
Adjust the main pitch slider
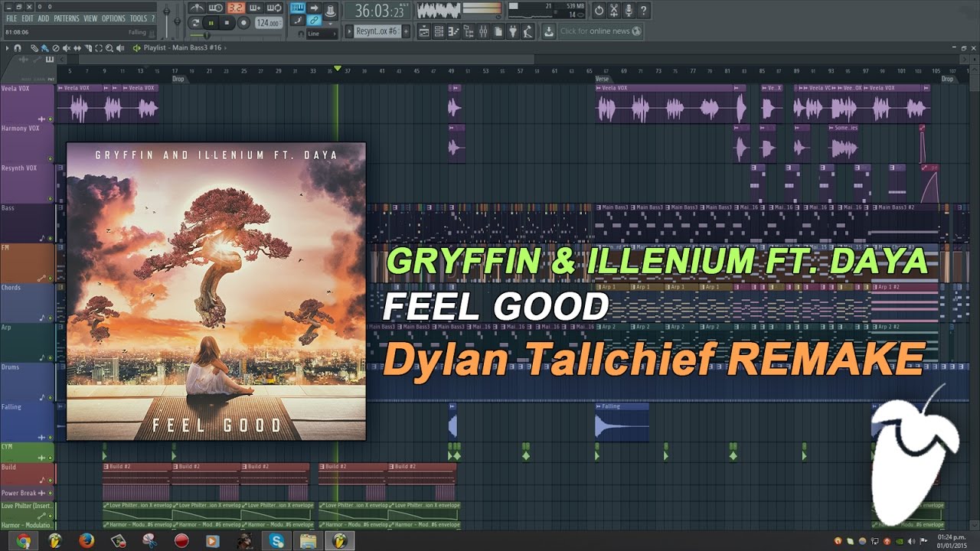coord(177,21)
